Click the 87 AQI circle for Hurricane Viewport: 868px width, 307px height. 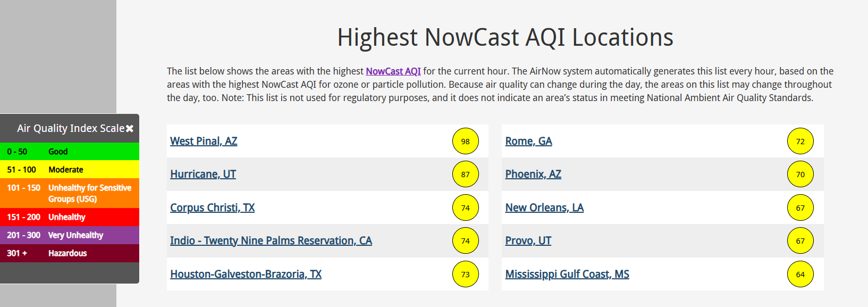tap(466, 174)
